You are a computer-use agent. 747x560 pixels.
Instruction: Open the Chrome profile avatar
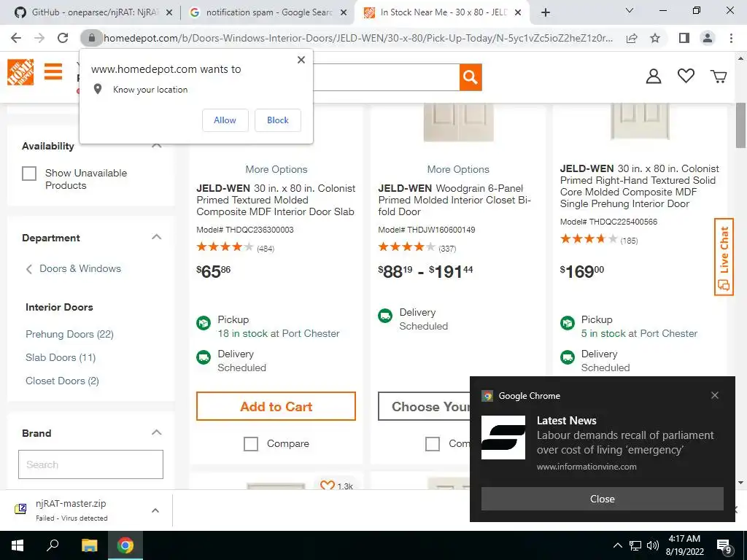pos(708,38)
